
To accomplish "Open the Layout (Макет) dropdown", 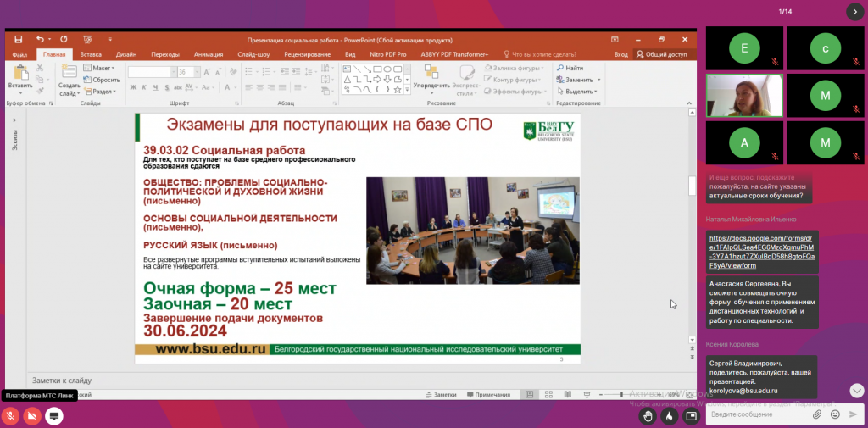I will 100,68.
